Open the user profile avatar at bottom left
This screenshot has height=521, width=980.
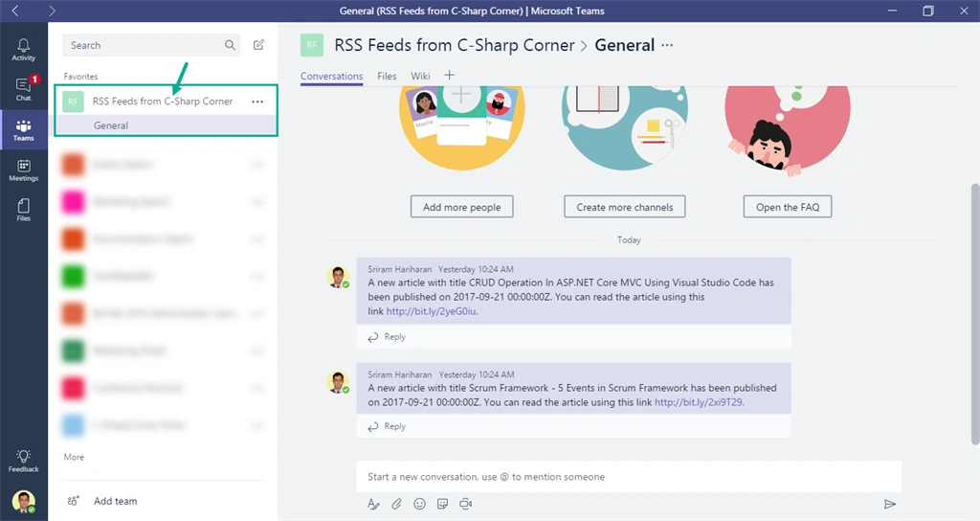[x=24, y=502]
